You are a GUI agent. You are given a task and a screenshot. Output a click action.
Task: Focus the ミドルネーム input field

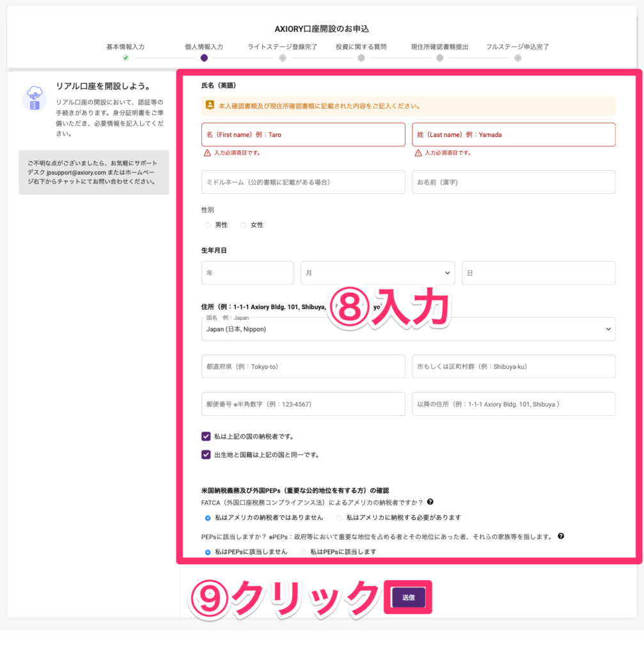(x=303, y=182)
